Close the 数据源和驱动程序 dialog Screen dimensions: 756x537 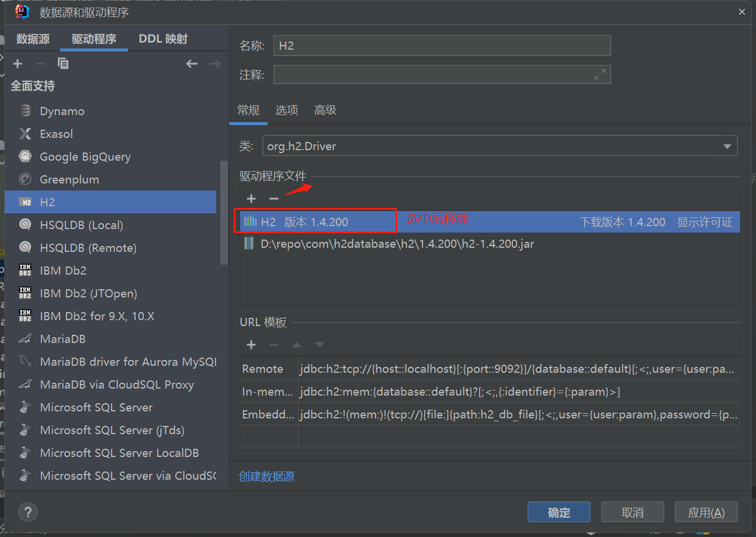[x=741, y=12]
